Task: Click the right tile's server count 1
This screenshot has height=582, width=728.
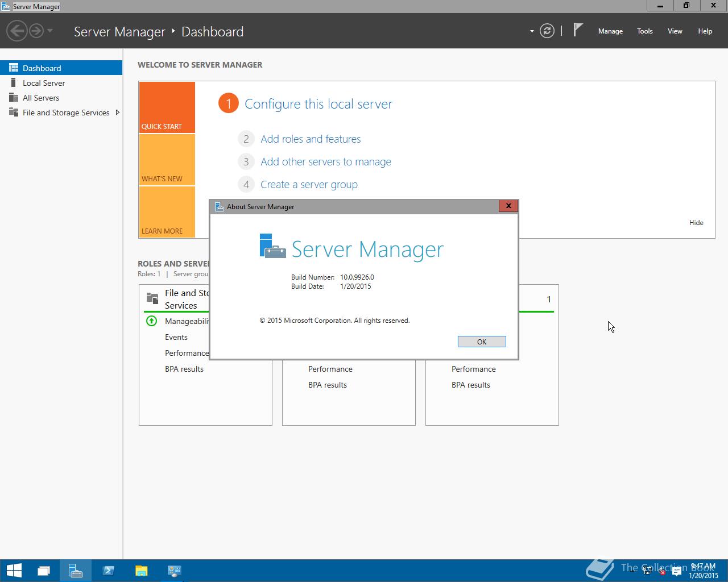Action: tap(549, 299)
